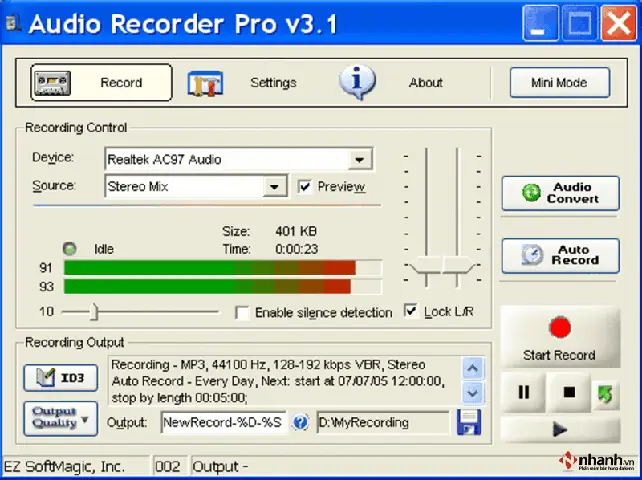The width and height of the screenshot is (642, 480).
Task: Click the Mini Mode button
Action: tap(559, 83)
